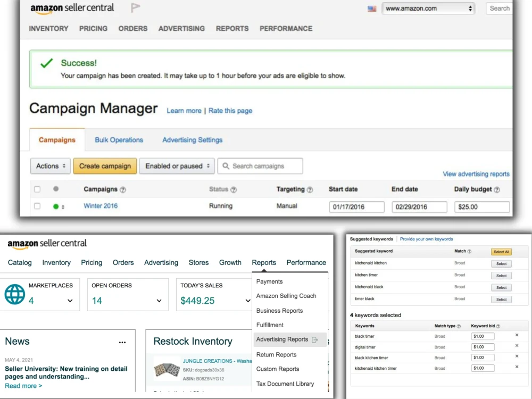
Task: Tick the Winter 2016 campaign checkbox
Action: (37, 206)
